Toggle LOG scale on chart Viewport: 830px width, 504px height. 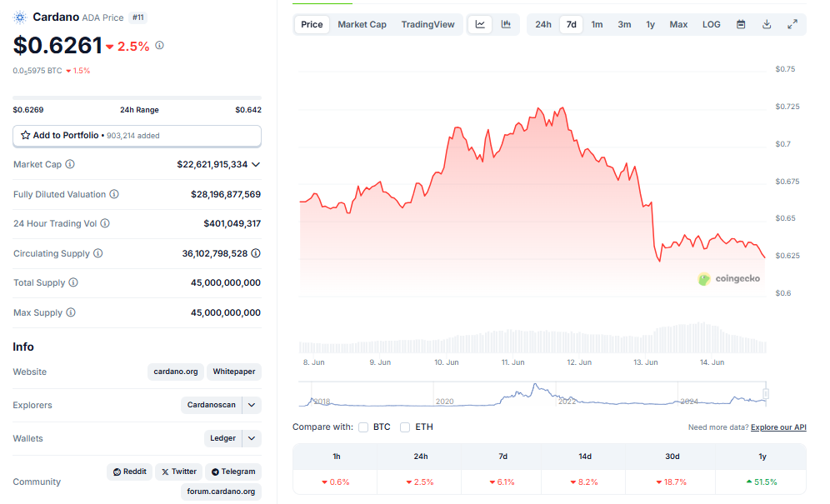(x=711, y=24)
